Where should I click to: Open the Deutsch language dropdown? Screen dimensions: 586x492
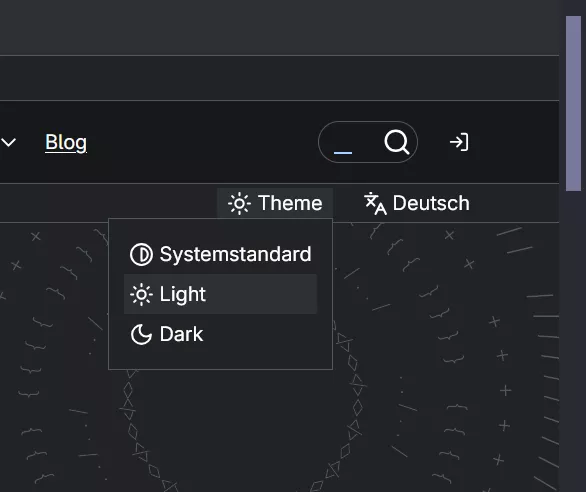pyautogui.click(x=416, y=203)
